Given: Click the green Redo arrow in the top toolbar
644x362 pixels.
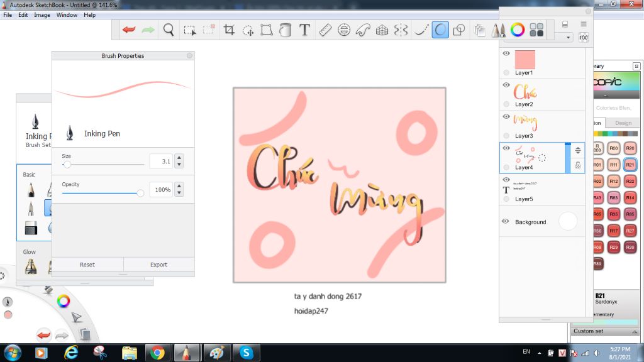Looking at the screenshot, I should [148, 30].
